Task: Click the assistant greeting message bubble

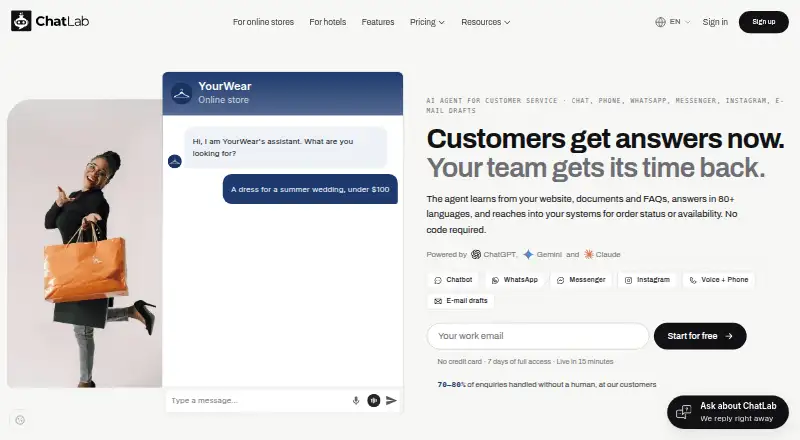Action: [286, 147]
